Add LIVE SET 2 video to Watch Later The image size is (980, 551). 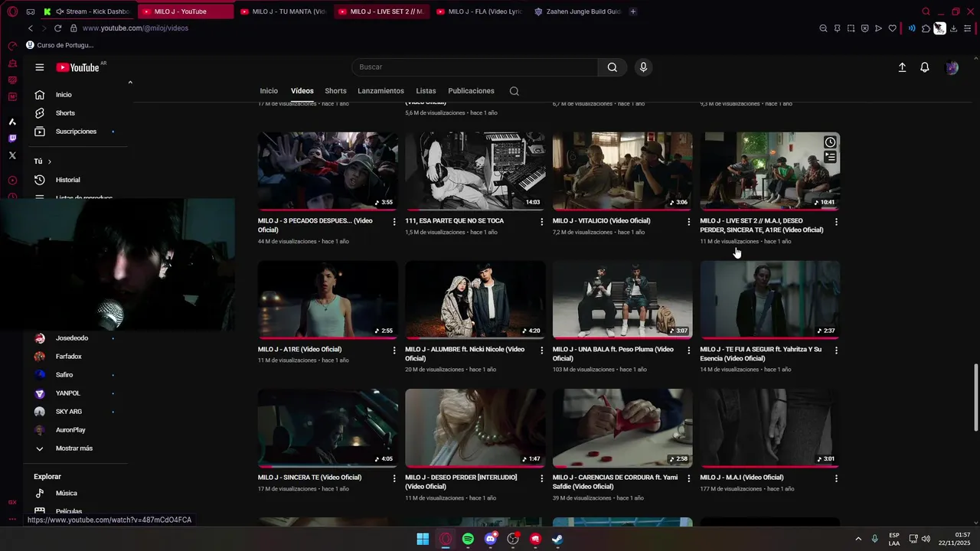[x=830, y=142]
